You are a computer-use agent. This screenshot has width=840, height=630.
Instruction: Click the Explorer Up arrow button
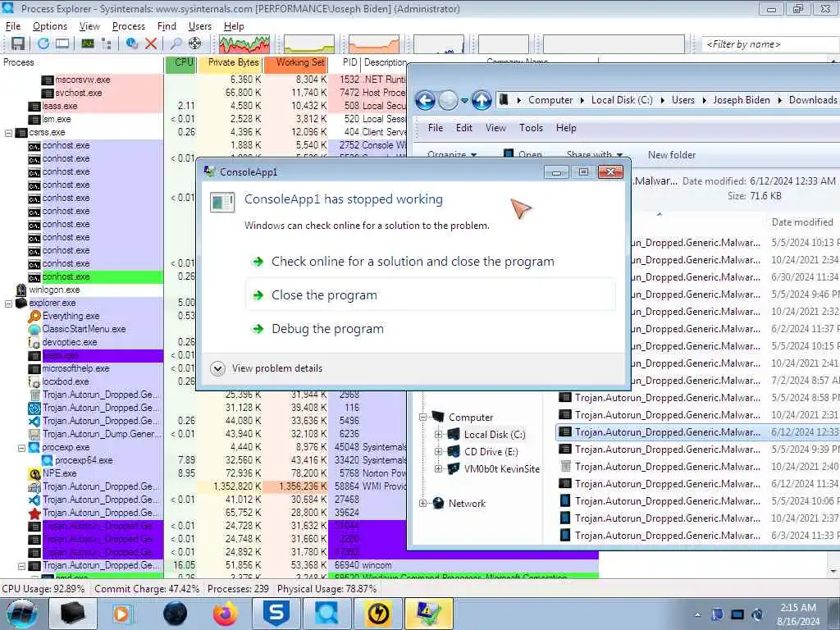coord(482,100)
